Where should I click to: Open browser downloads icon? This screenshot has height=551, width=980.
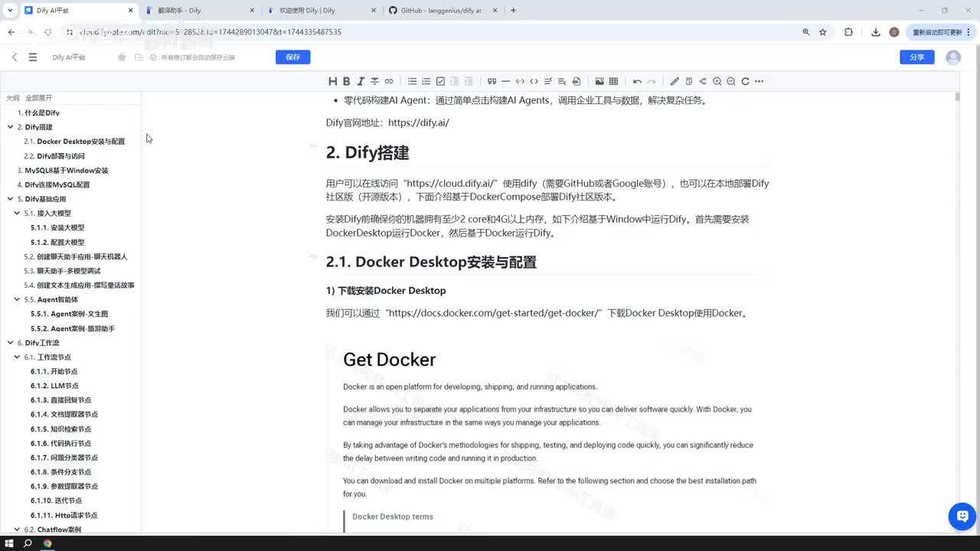875,32
